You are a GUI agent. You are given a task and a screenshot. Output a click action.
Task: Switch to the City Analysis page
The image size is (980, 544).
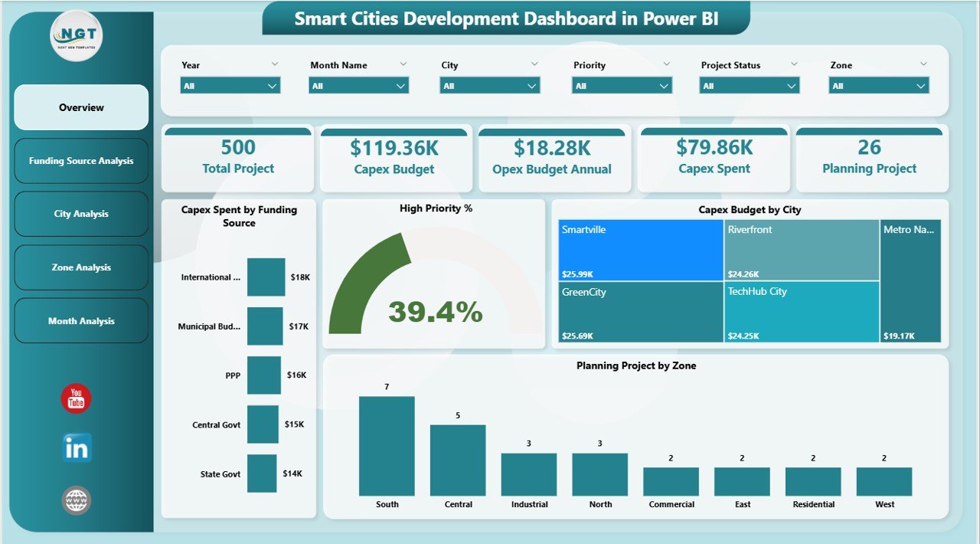tap(80, 214)
